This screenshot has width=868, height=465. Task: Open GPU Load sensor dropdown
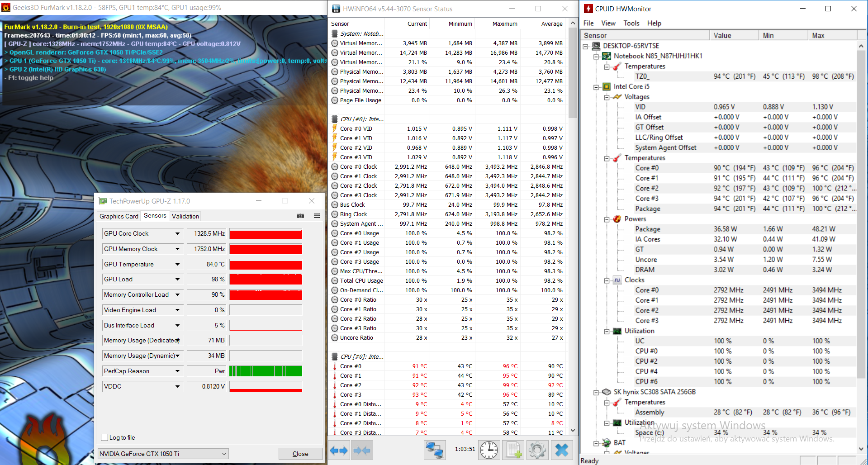coord(177,279)
